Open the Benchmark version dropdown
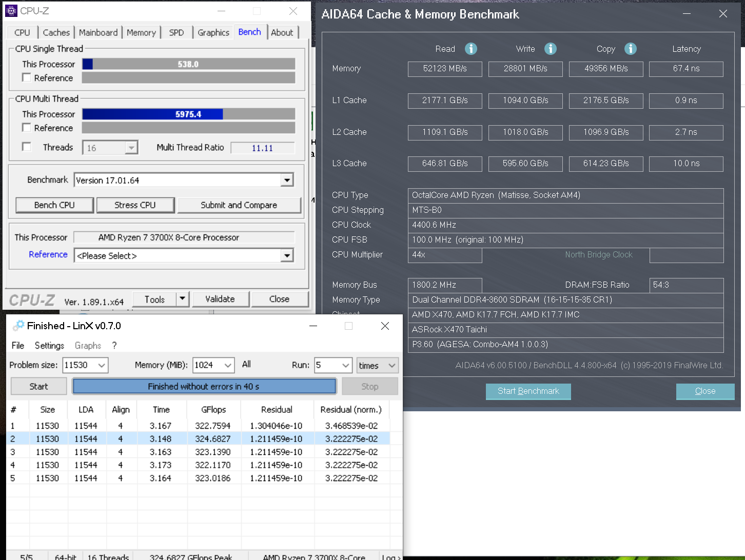The image size is (745, 560). [x=287, y=180]
